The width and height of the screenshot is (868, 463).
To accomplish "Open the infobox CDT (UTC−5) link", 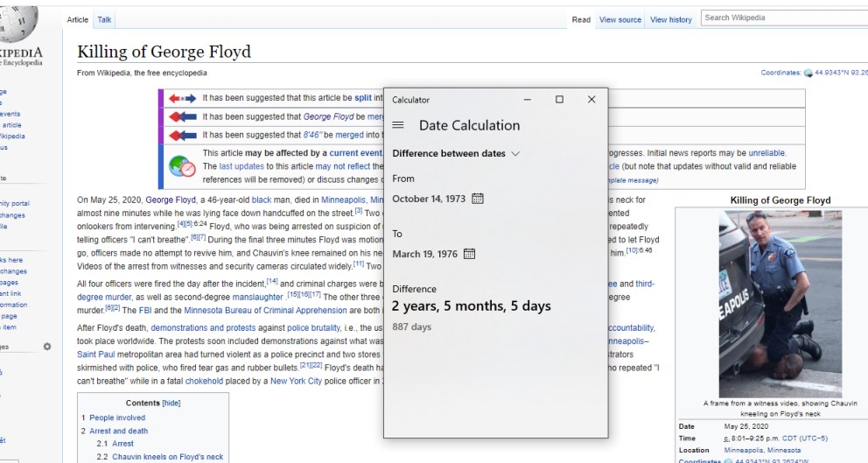I will [x=805, y=438].
